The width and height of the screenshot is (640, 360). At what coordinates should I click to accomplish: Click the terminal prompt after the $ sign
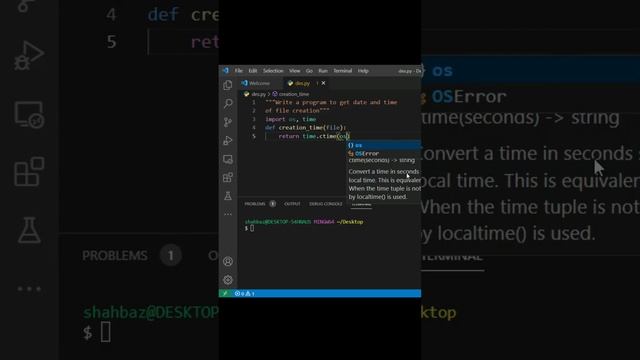pos(252,228)
